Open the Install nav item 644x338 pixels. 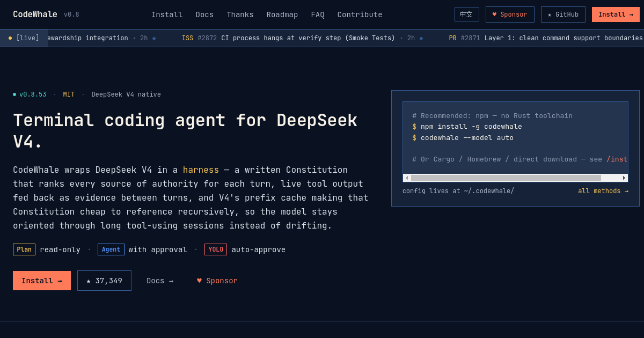click(x=167, y=14)
